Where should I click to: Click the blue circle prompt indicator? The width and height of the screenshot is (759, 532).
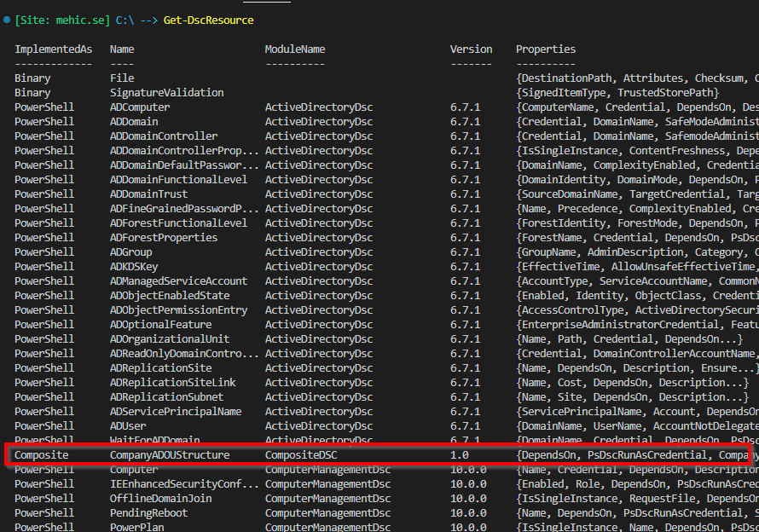tap(6, 20)
